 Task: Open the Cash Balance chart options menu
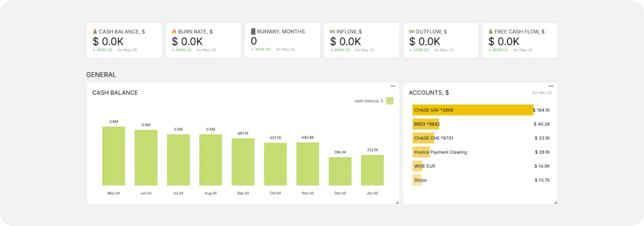393,86
